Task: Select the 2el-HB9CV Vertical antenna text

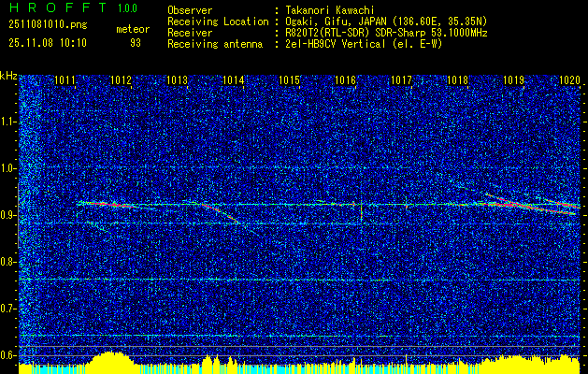Action: 364,44
